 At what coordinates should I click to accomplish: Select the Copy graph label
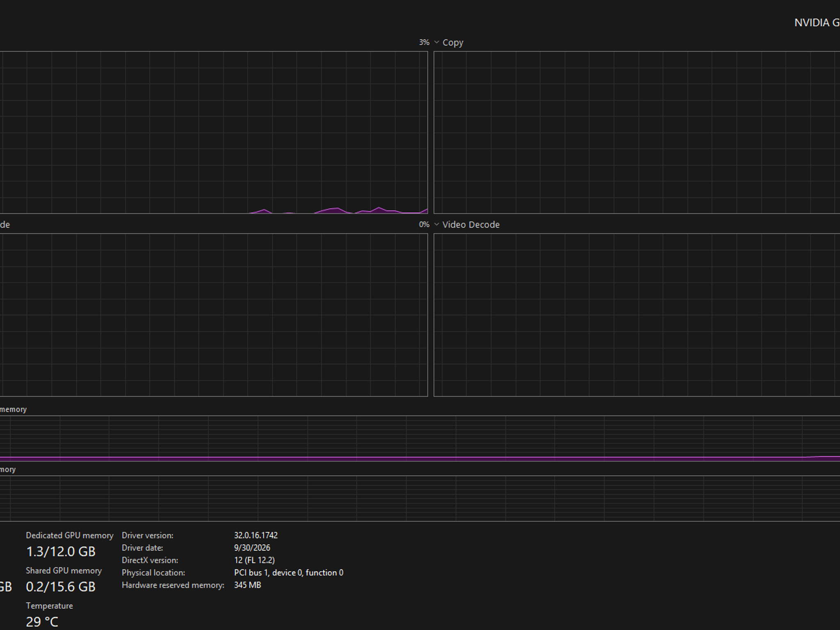(453, 43)
